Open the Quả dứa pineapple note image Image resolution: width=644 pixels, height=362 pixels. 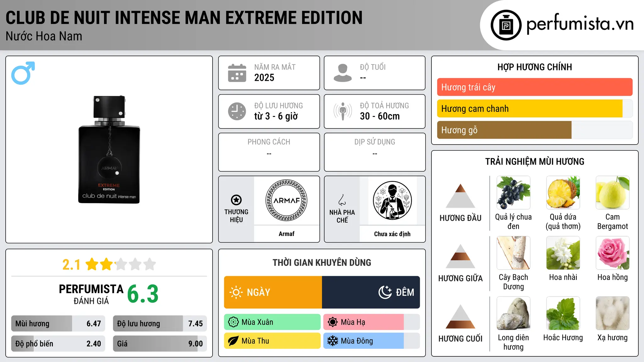coord(563,193)
